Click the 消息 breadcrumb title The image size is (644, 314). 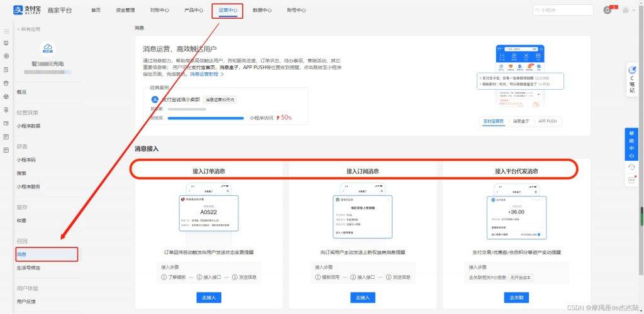point(139,28)
